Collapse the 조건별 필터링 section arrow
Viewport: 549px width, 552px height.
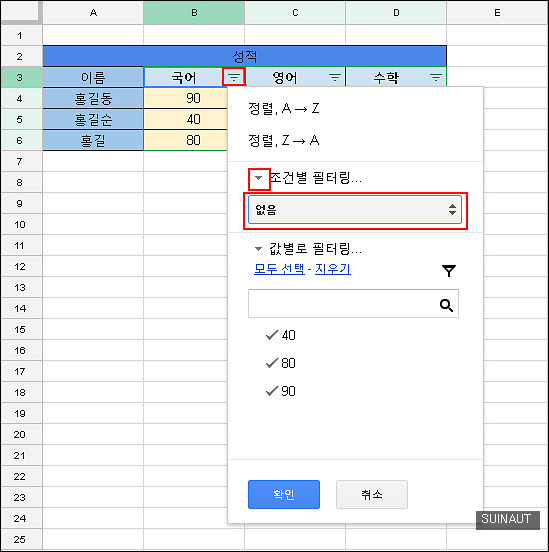[x=259, y=178]
